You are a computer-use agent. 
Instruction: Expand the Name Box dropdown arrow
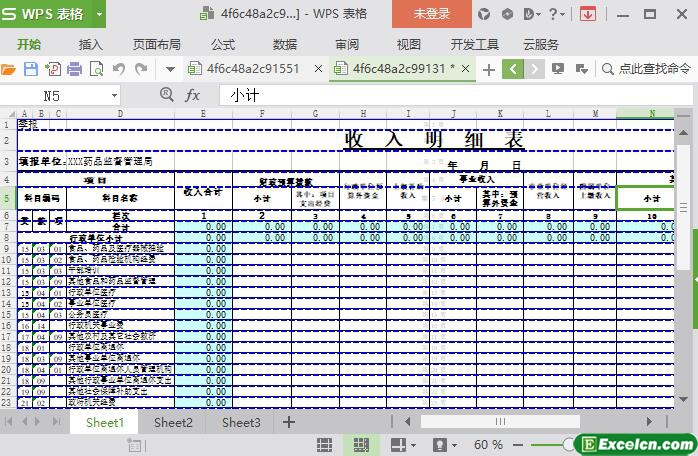pyautogui.click(x=114, y=96)
